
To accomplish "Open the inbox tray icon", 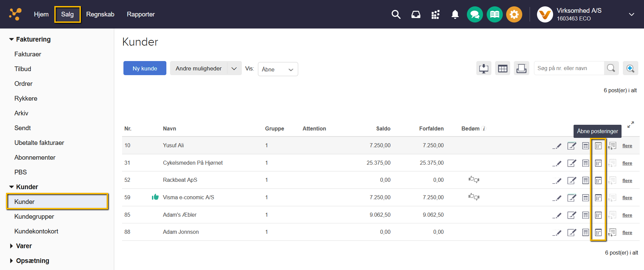I will [x=416, y=14].
